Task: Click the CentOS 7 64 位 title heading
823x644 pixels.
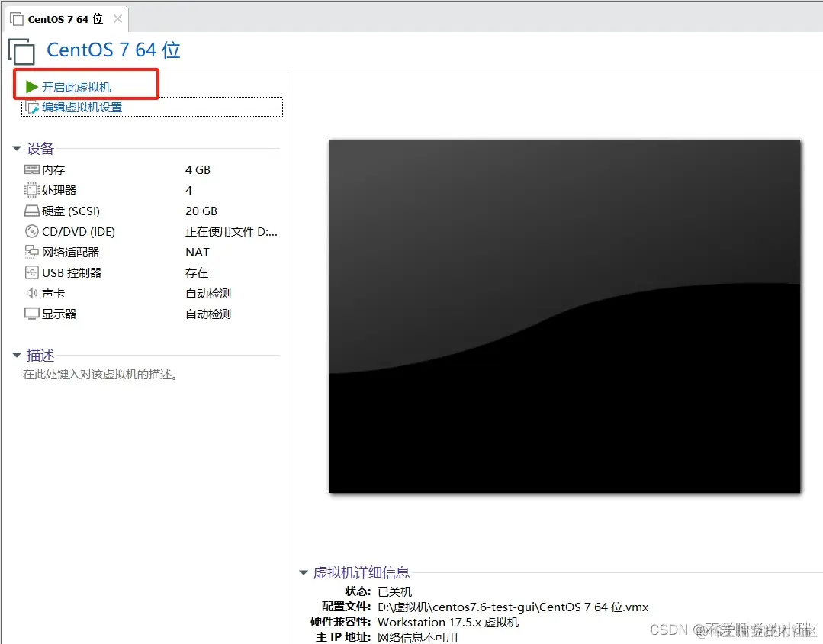Action: click(x=114, y=50)
